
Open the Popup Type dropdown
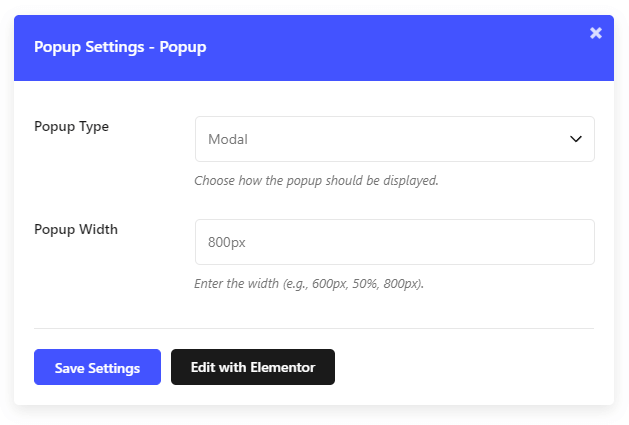[x=395, y=139]
